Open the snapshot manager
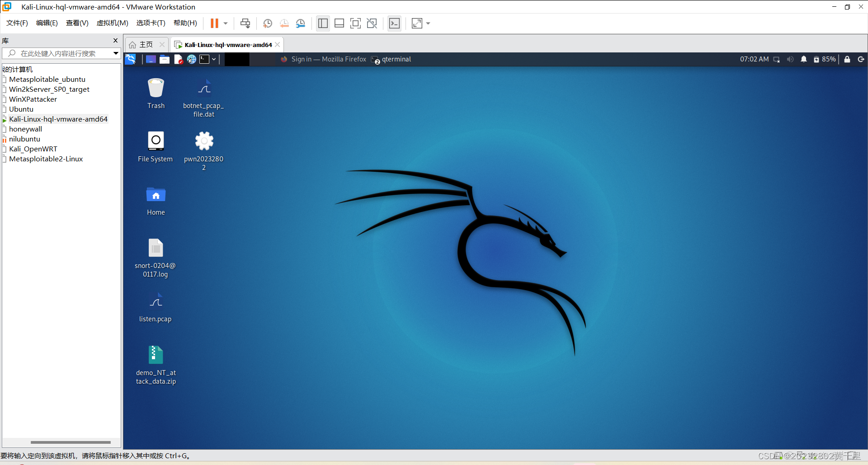 (301, 23)
